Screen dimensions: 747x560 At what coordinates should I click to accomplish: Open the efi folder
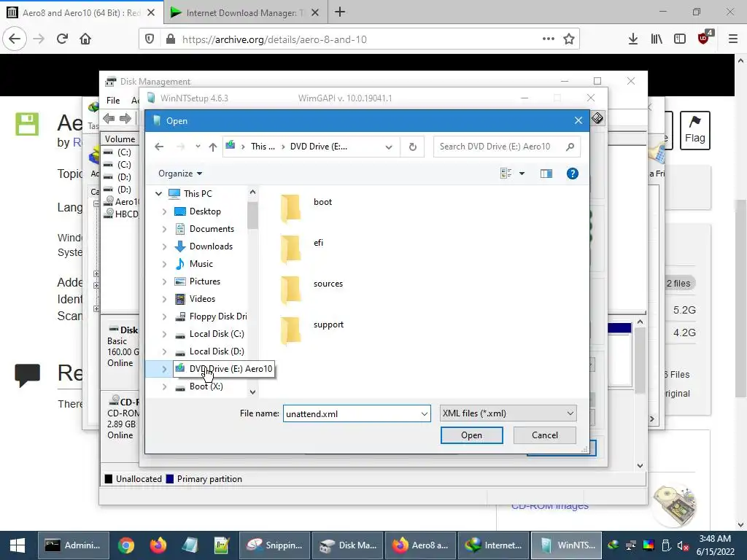coord(303,249)
